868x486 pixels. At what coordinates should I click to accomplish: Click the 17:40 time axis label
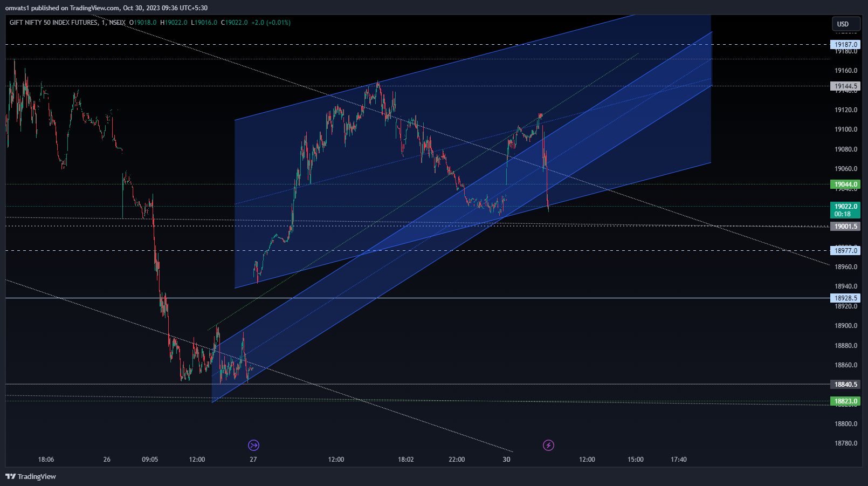[679, 460]
